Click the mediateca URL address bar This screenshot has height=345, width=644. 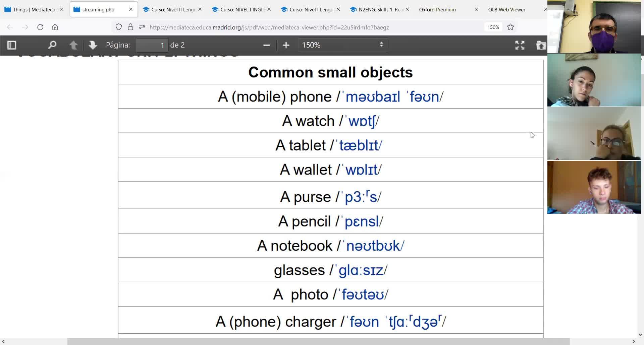coord(269,27)
